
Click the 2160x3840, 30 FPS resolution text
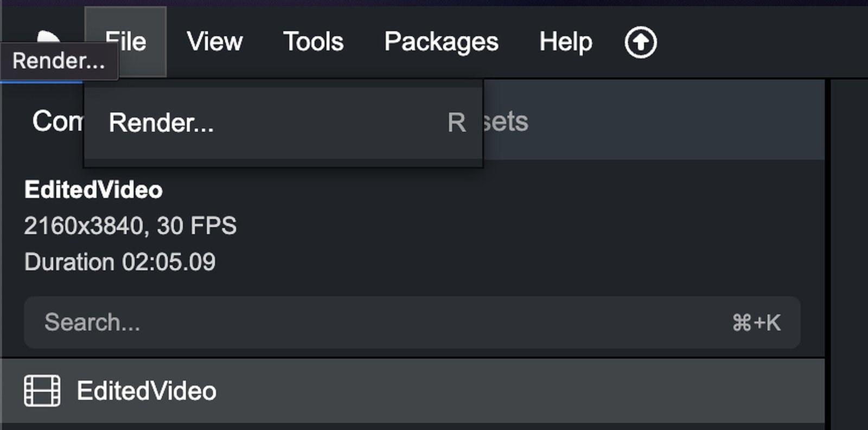130,226
